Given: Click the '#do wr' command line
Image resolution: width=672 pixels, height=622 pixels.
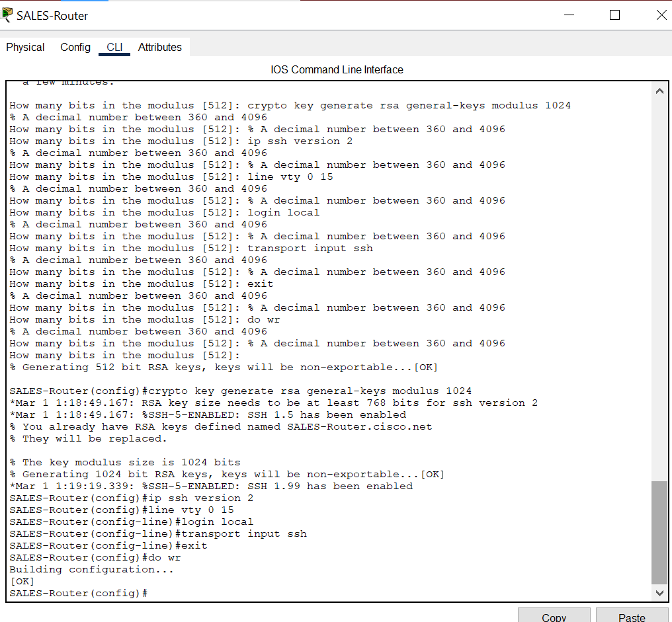Looking at the screenshot, I should (x=95, y=558).
